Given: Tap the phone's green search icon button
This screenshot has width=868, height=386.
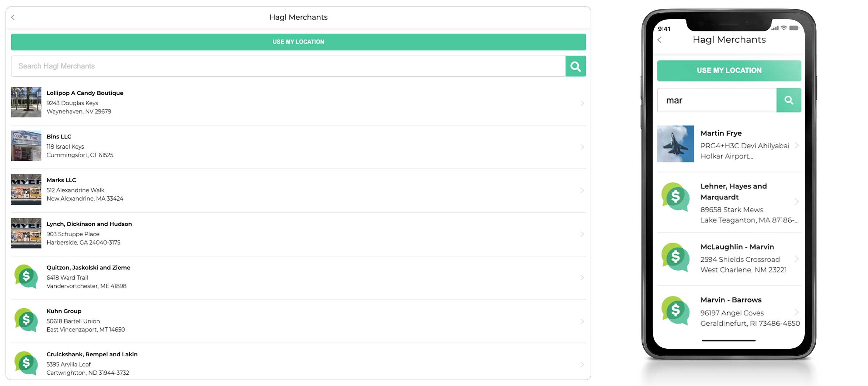Looking at the screenshot, I should (x=788, y=100).
